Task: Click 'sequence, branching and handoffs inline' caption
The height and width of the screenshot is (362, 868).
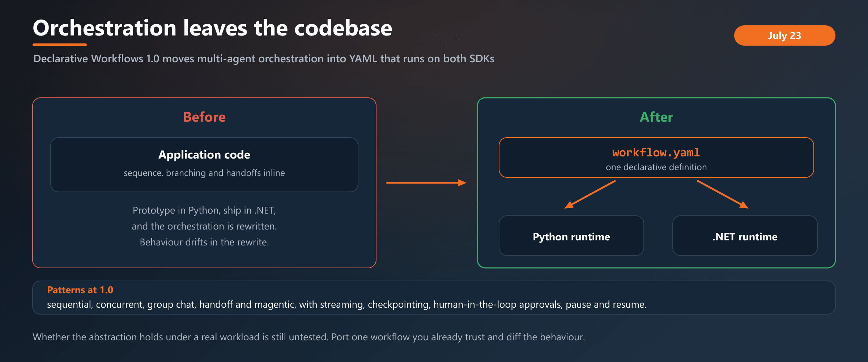Action: coord(204,173)
